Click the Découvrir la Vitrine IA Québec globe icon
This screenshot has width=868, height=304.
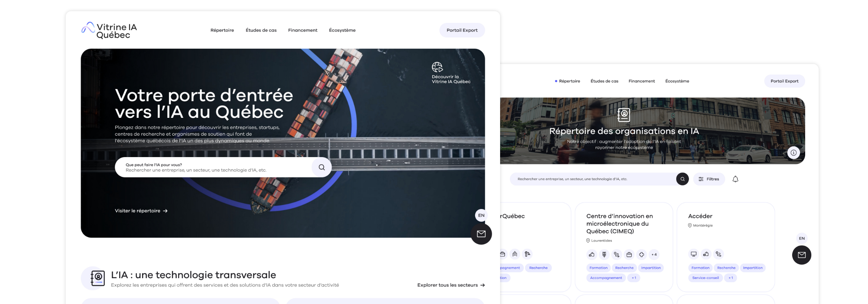point(437,67)
